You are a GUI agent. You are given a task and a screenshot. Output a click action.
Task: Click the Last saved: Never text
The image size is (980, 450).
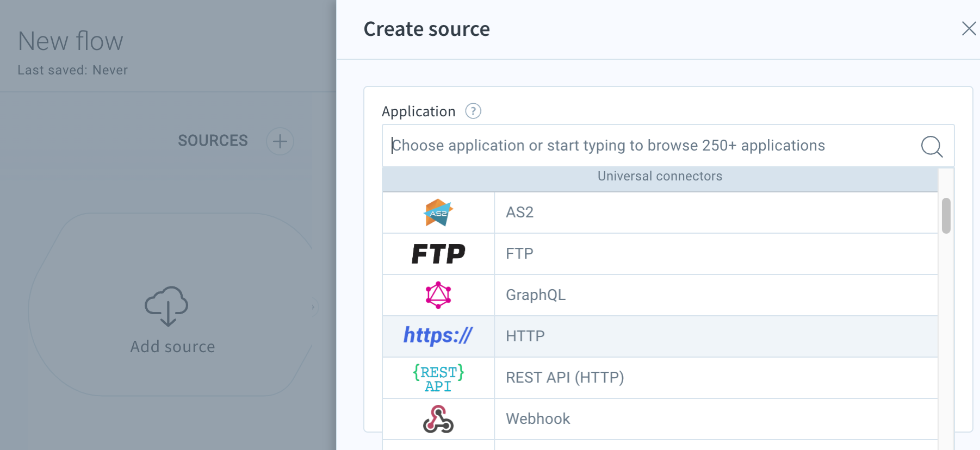(73, 70)
